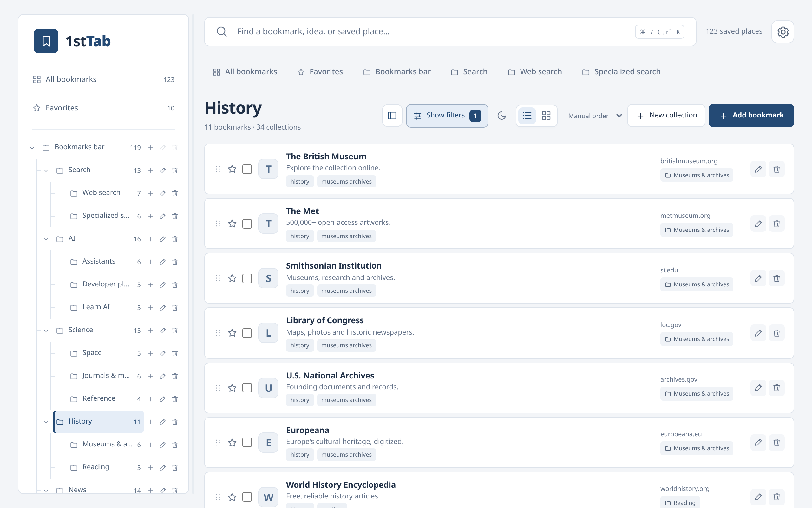
Task: Collapse the Science folder chevron
Action: coord(46,330)
